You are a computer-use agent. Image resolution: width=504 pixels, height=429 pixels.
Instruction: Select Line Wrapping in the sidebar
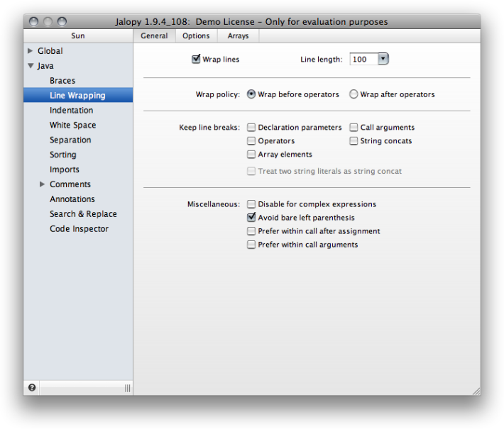point(78,95)
